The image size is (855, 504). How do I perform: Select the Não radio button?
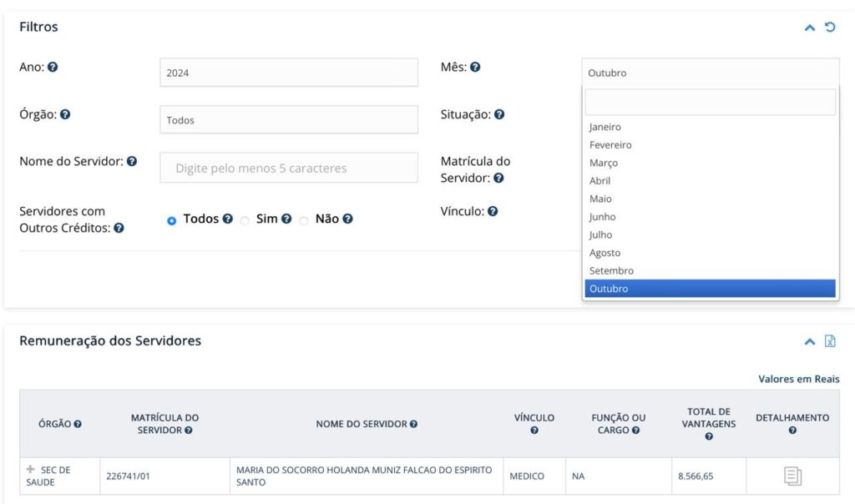(304, 220)
